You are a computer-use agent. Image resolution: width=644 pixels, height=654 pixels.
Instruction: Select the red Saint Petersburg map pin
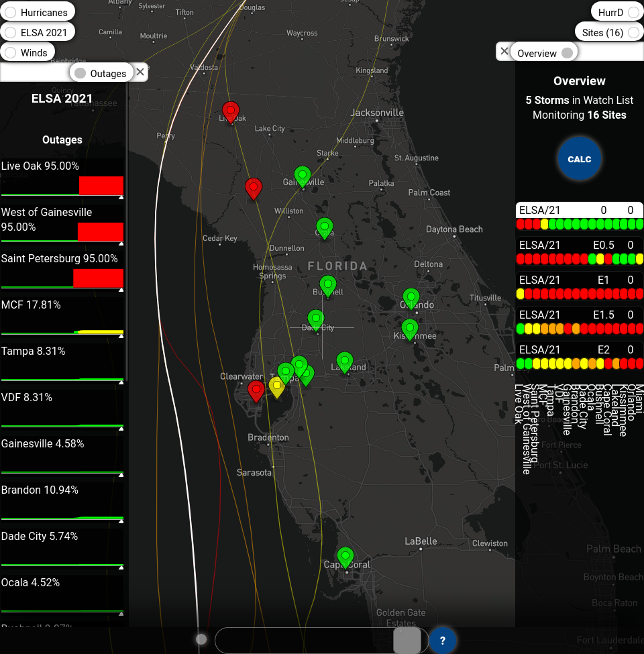256,391
